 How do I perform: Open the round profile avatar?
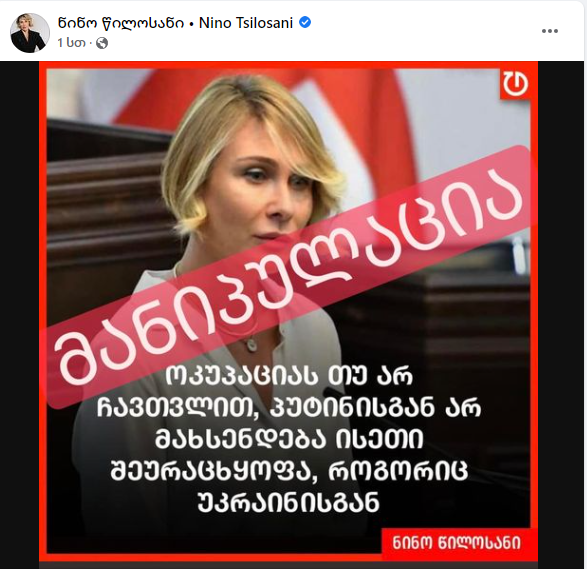click(30, 33)
